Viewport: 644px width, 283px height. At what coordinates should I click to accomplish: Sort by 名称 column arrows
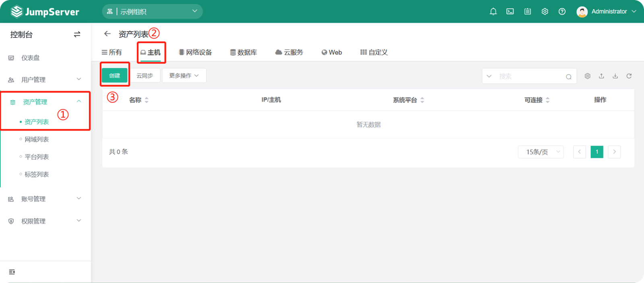[147, 100]
